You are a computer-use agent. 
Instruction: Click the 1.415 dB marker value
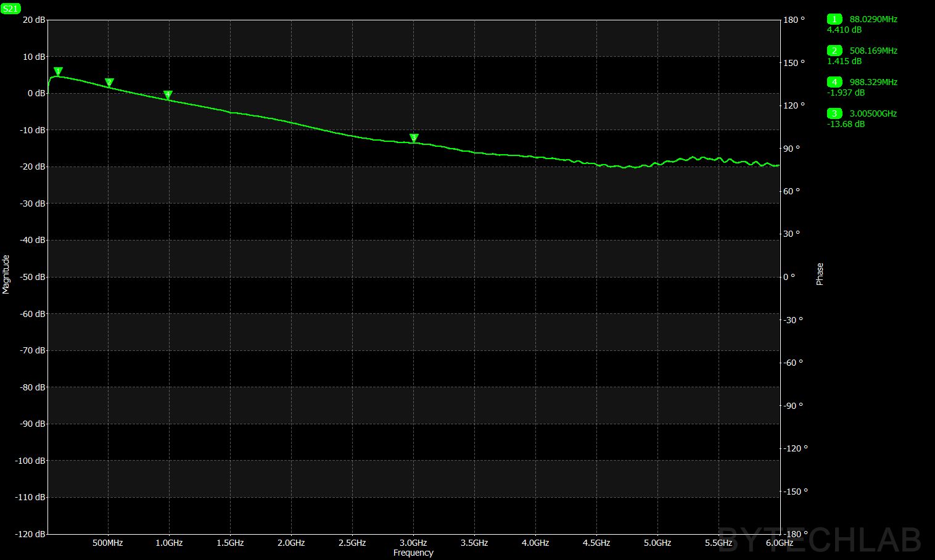pyautogui.click(x=844, y=61)
